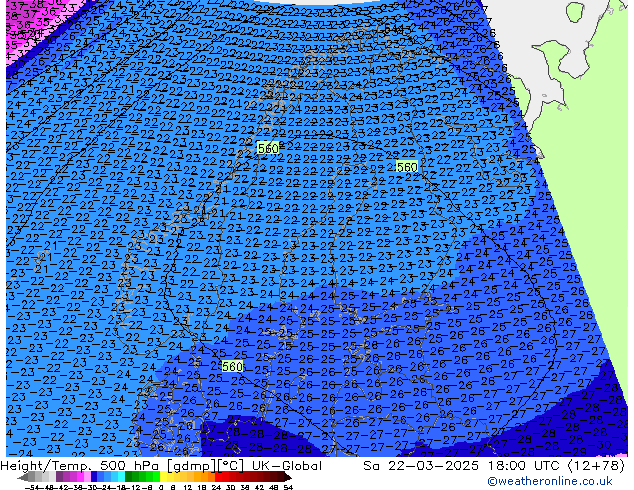Image resolution: width=634 pixels, height=490 pixels.
Task: Click the Height/Temp. 500 hPa chart title
Action: pyautogui.click(x=122, y=465)
